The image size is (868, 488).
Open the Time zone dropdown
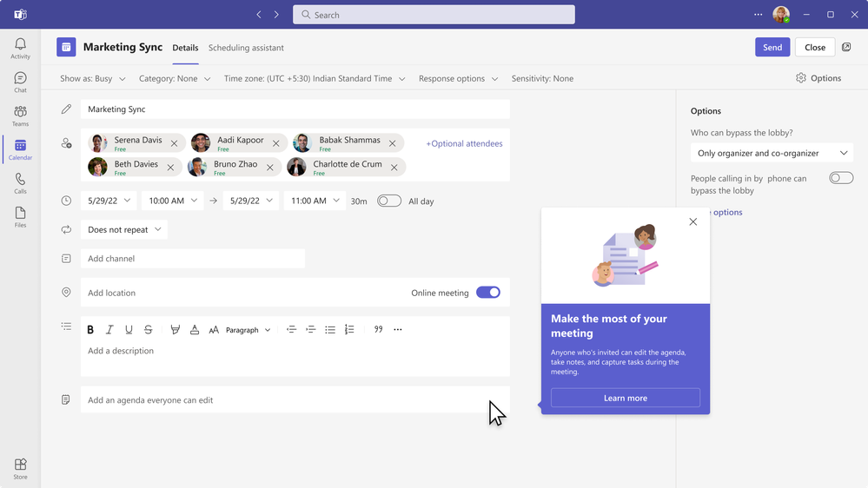[x=315, y=78]
